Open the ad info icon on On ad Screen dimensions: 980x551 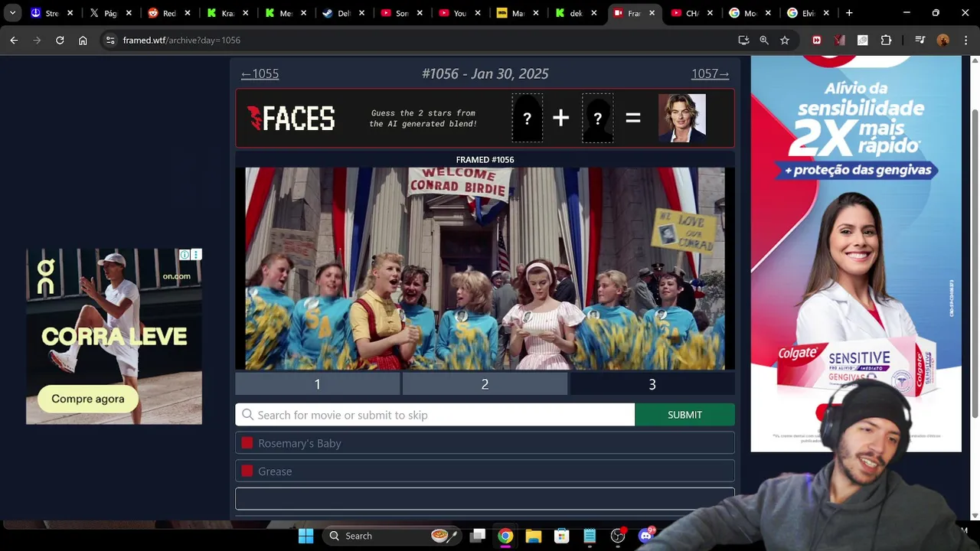(185, 255)
